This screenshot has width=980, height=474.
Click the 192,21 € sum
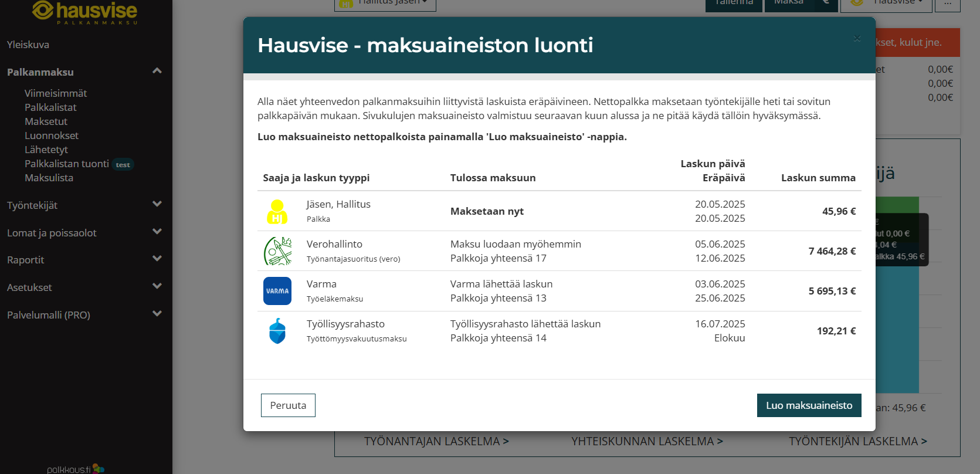[836, 331]
